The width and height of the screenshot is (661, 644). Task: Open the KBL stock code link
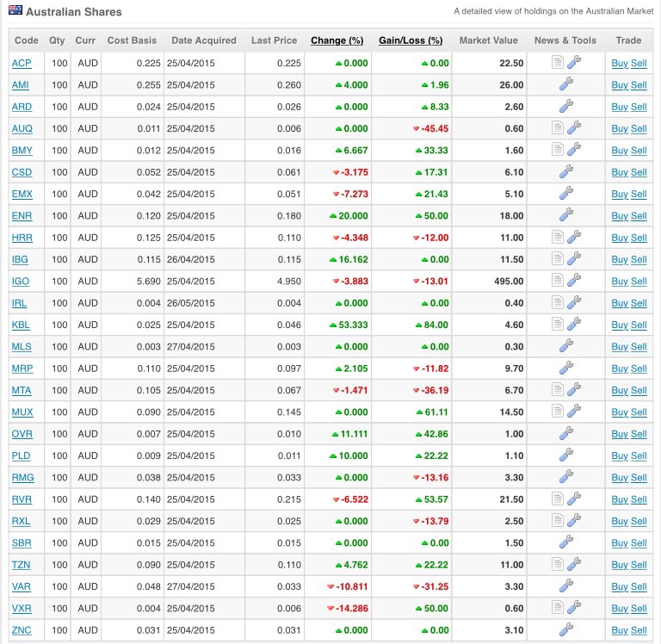click(21, 325)
